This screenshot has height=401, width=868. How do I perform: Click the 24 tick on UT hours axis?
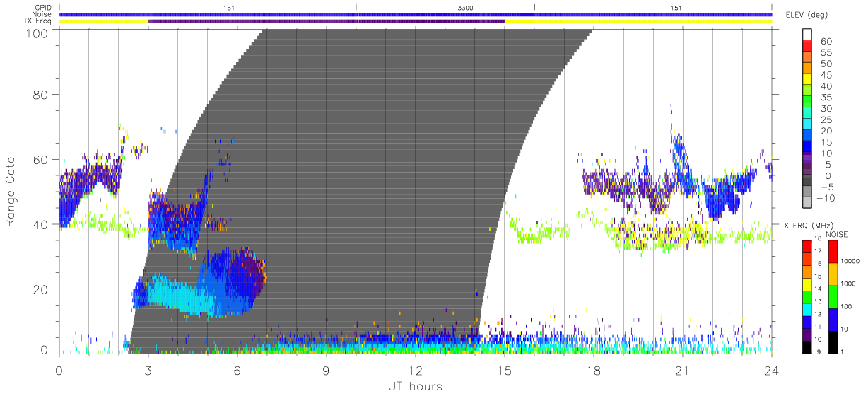[771, 370]
